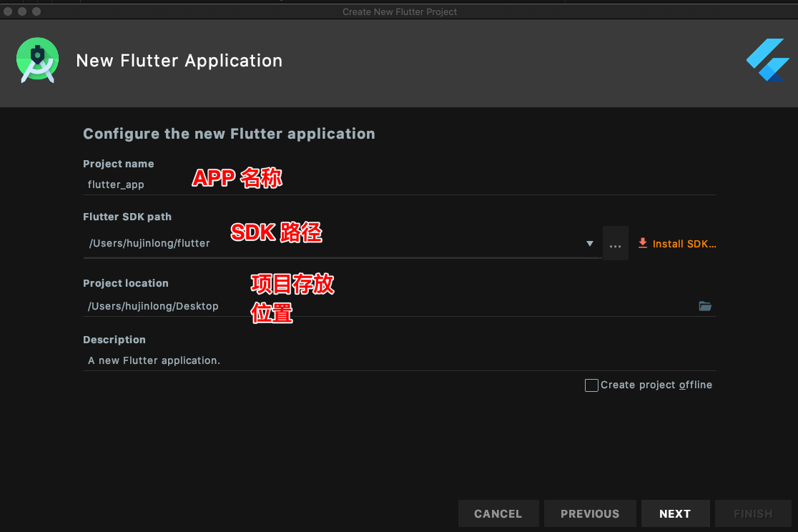Click the flutter_app project name text

pyautogui.click(x=116, y=184)
